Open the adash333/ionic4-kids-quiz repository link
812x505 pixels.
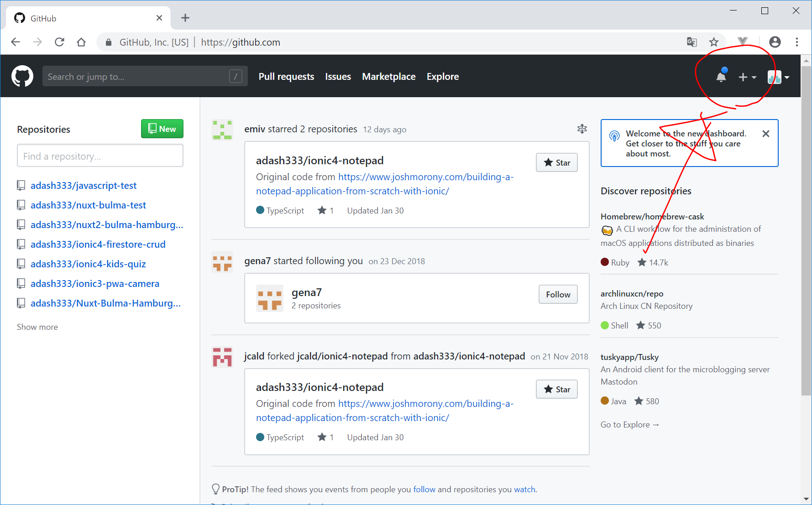(x=88, y=264)
